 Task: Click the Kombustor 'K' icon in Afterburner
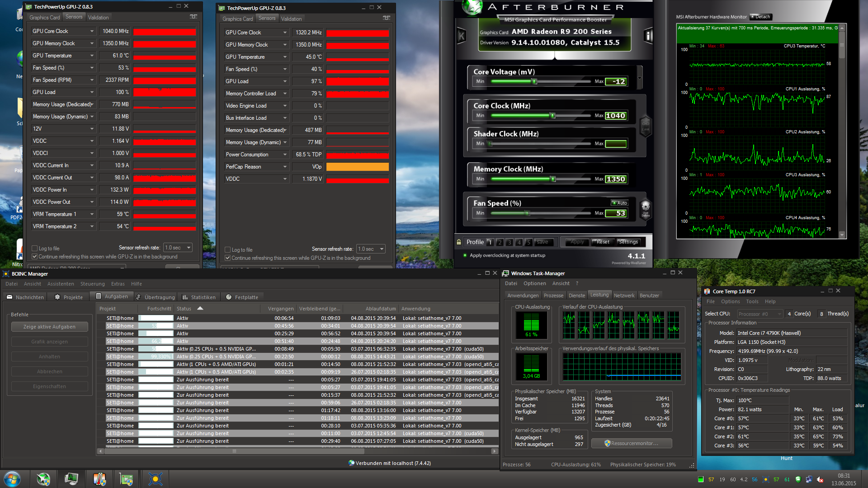(x=461, y=36)
